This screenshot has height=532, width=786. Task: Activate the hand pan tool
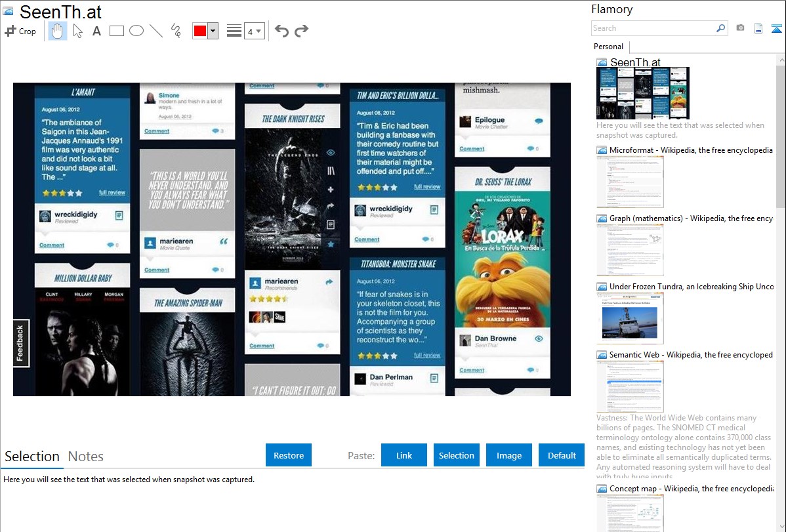[58, 31]
